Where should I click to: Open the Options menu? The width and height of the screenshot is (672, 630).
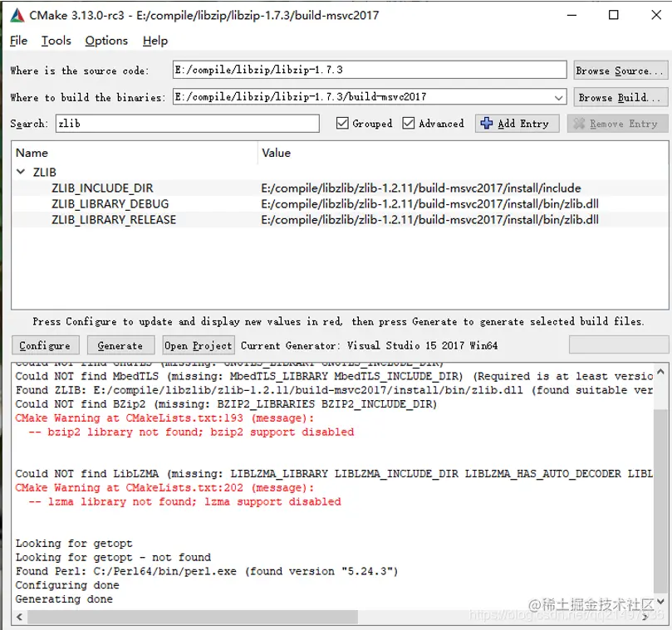coord(106,41)
